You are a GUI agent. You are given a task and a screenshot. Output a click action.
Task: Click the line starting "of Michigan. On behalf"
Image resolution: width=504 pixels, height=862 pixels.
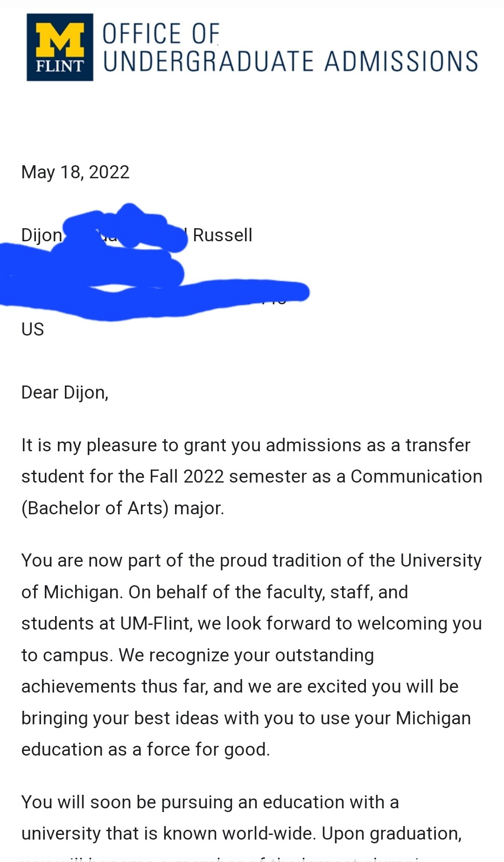coord(215,592)
